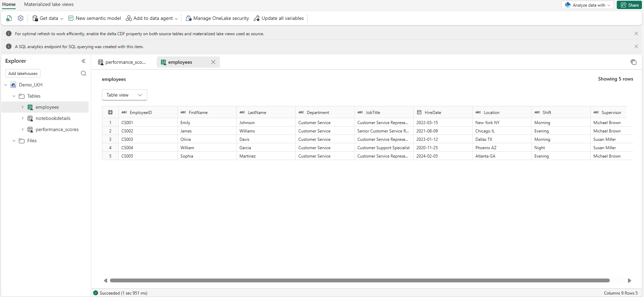
Task: Click Update all variables
Action: point(279,18)
